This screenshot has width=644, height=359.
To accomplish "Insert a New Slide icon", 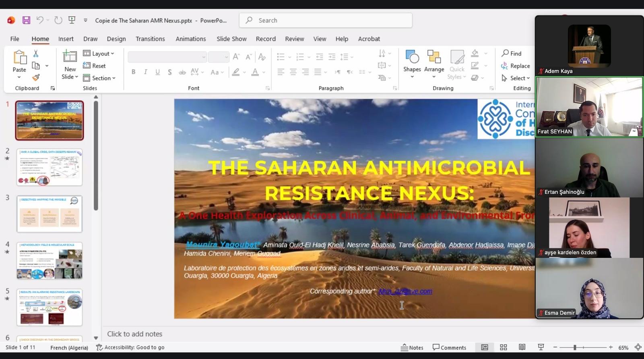I will coord(70,57).
